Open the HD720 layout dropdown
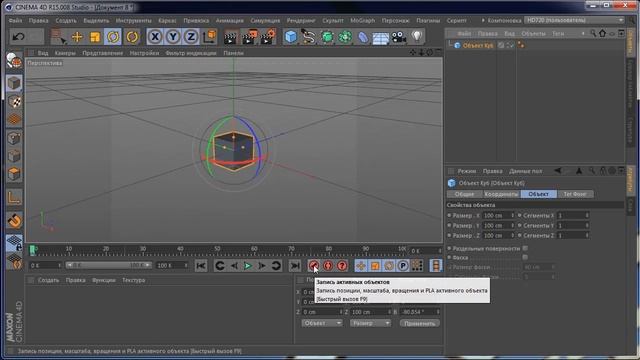The image size is (640, 360). tap(575, 20)
